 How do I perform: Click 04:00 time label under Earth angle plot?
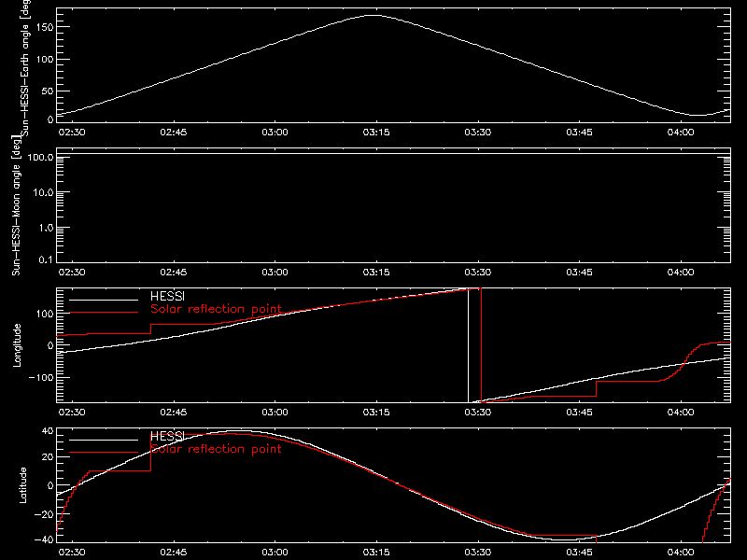click(x=681, y=133)
